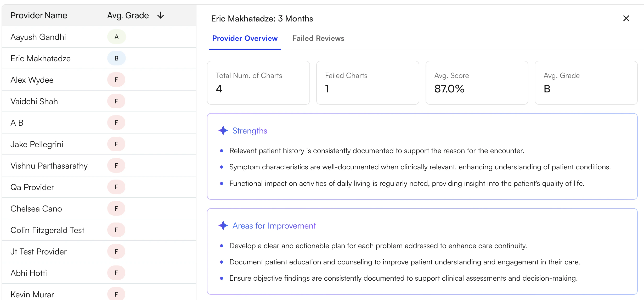Open Vaidehi Shah's provider details
This screenshot has height=300, width=644.
tap(34, 101)
